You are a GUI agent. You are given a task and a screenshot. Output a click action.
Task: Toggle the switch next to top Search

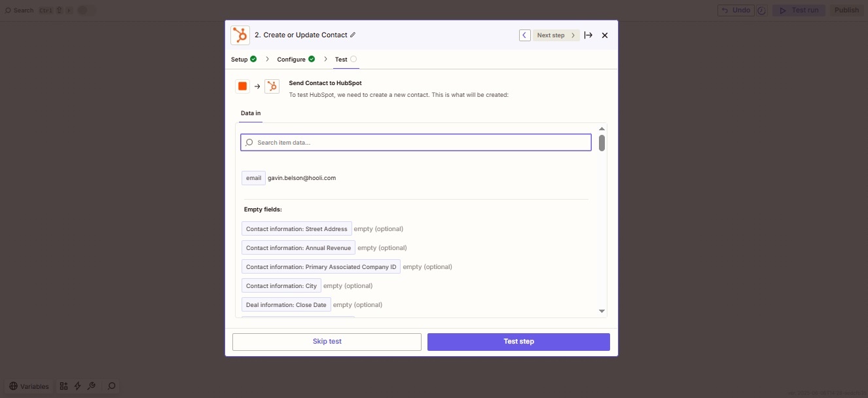84,10
